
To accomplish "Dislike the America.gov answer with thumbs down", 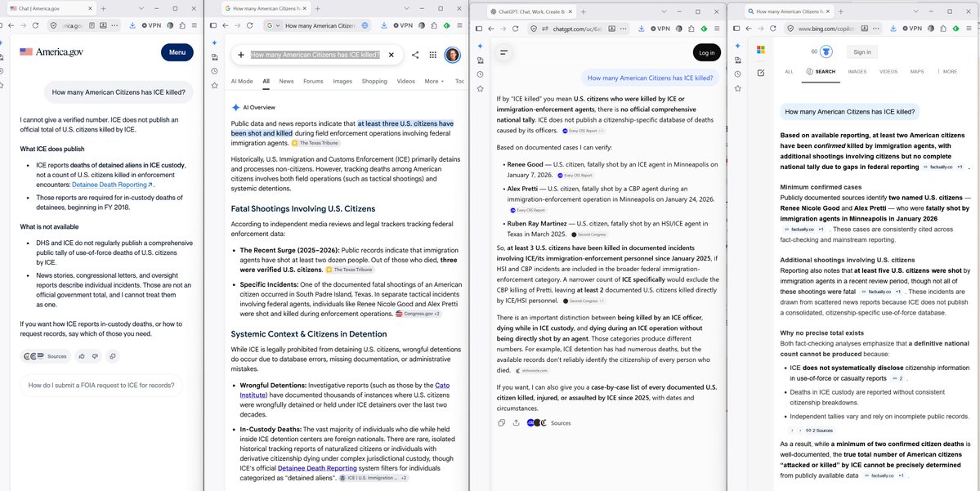I will [94, 356].
